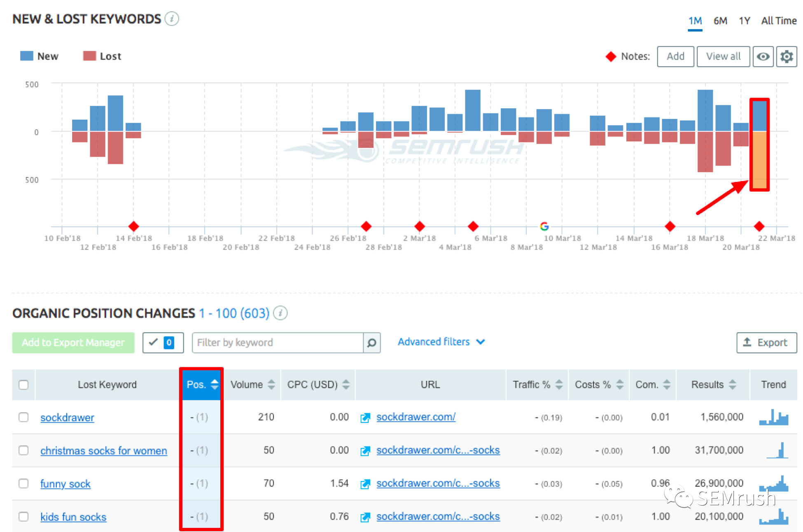Screen dimensions: 803x532
Task: Sort the table by Volume
Action: [252, 385]
